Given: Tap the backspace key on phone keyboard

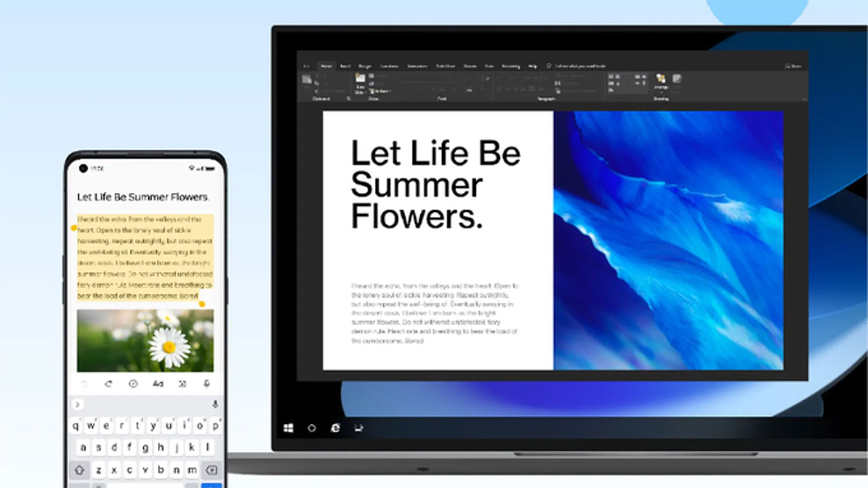Looking at the screenshot, I should pos(212,469).
